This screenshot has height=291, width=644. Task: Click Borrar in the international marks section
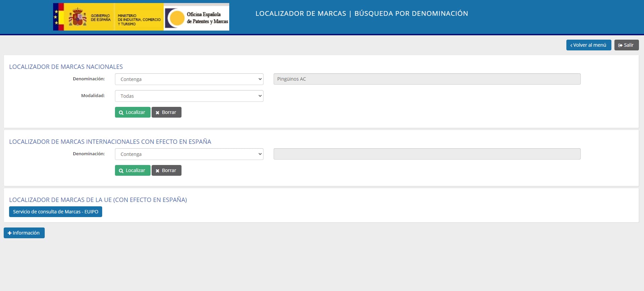(x=166, y=170)
